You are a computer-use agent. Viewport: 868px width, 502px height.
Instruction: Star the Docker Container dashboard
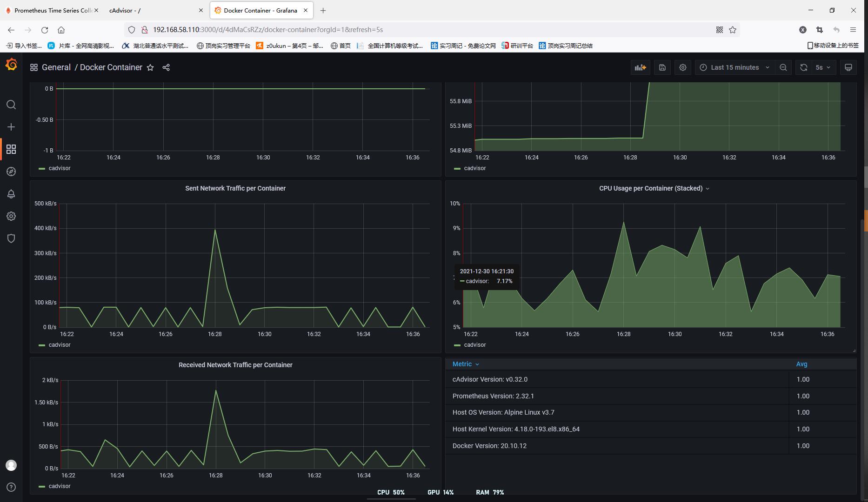click(150, 67)
